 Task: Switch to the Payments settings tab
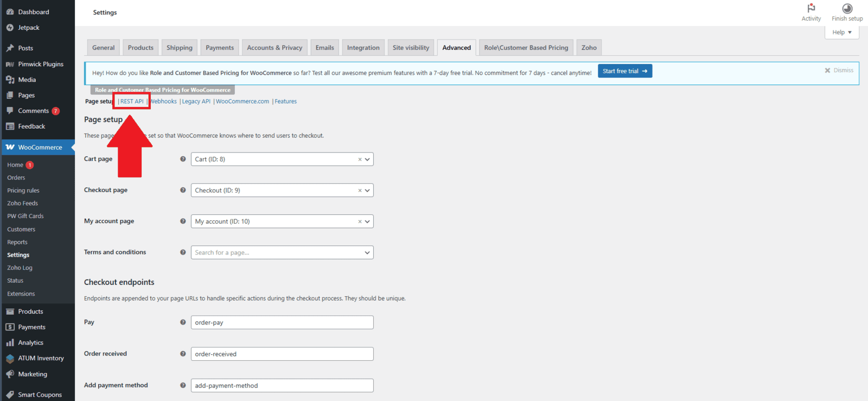(220, 48)
